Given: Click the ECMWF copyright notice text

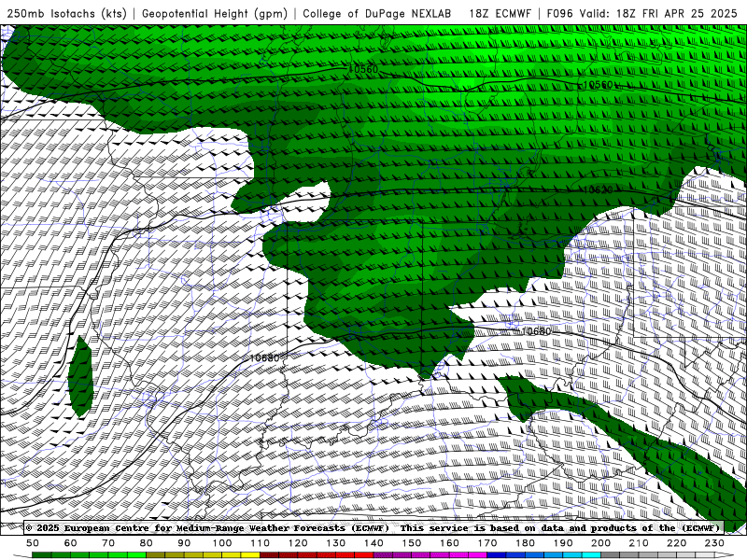Looking at the screenshot, I should [x=373, y=527].
